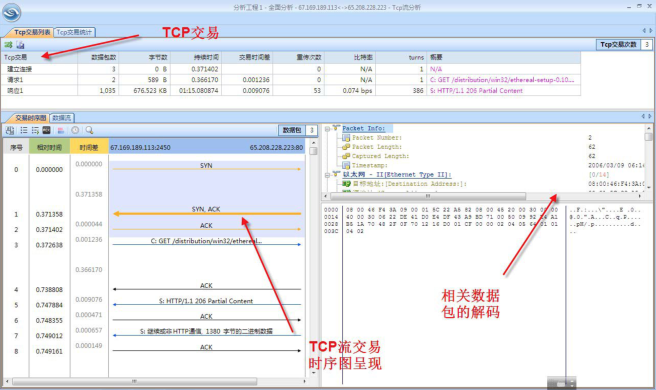Screen dimensions: 656x390
Task: Open the 数据流 tab
Action: coord(62,118)
